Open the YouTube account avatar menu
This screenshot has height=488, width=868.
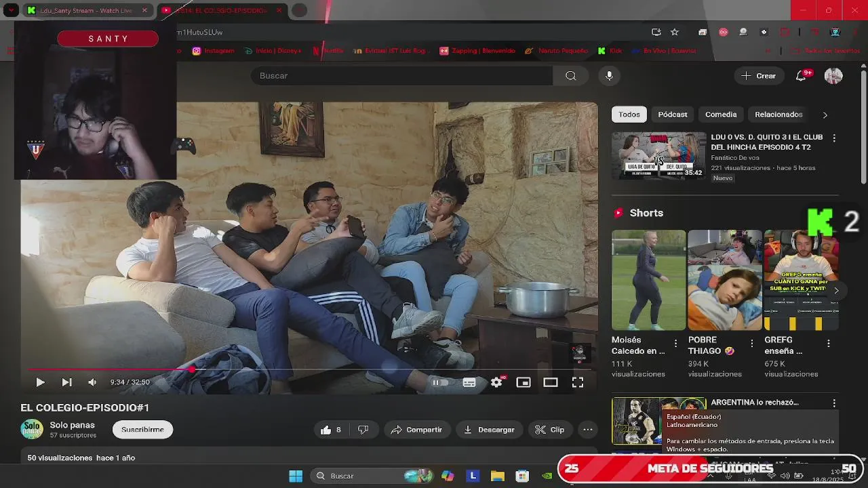[833, 76]
